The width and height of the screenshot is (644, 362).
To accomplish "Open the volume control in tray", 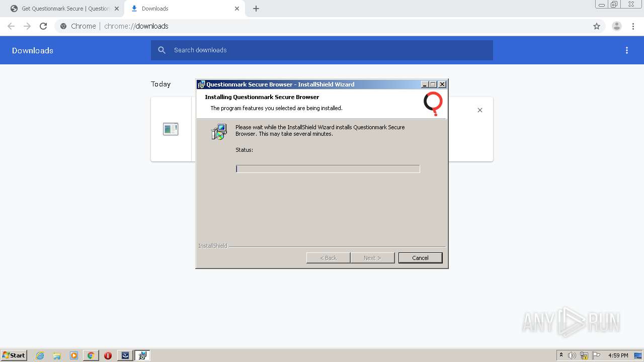I will point(572,355).
